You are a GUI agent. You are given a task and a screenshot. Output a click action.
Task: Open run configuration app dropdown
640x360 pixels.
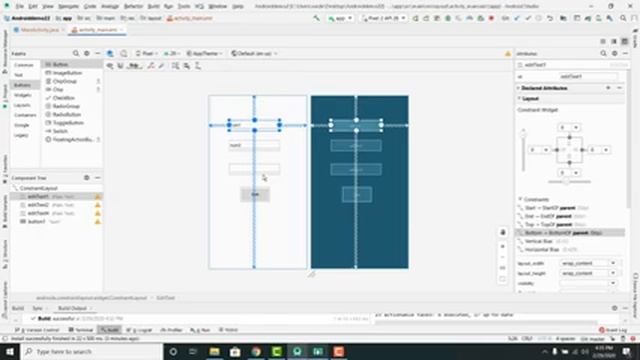click(340, 18)
